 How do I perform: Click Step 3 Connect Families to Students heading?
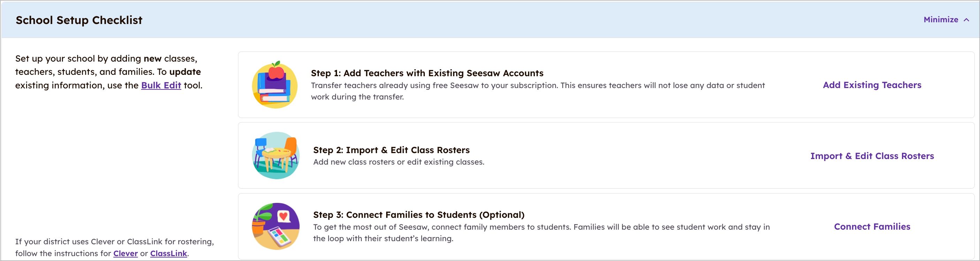click(419, 215)
